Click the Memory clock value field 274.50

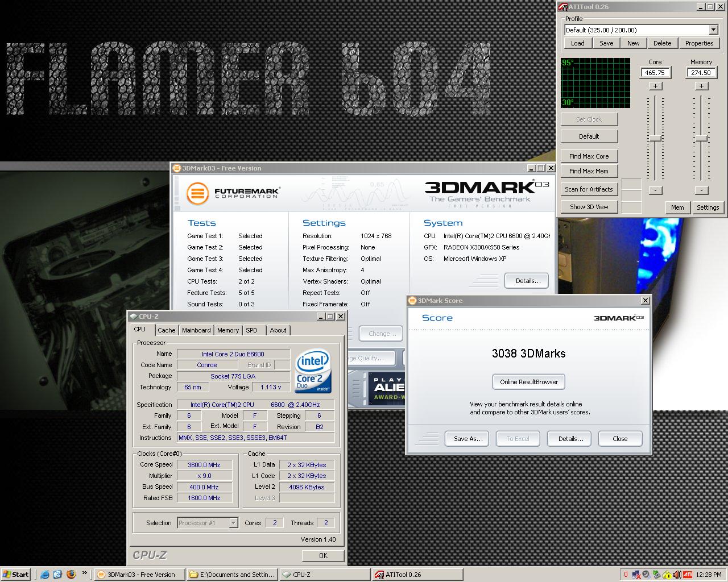pyautogui.click(x=701, y=73)
